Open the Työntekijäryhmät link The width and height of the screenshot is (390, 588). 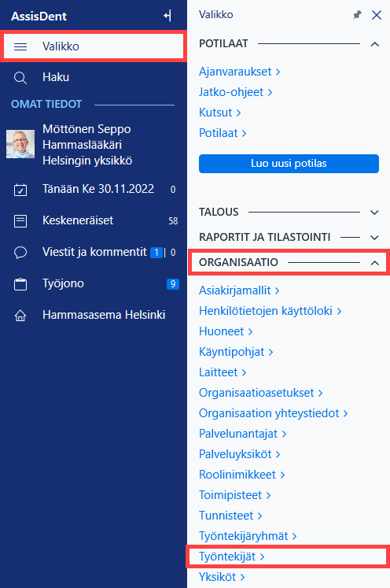tap(248, 536)
